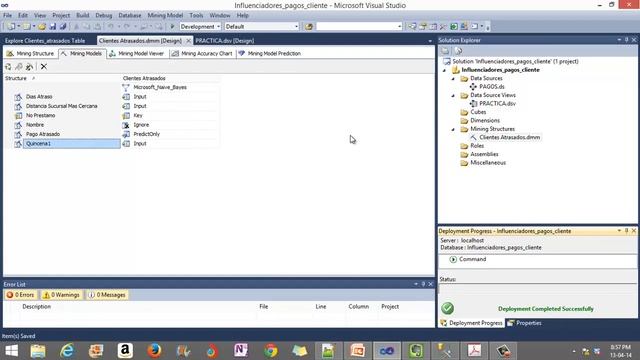Screen dimensions: 640x360
Task: Toggle auto-hide pin on Deployment Progress panel
Action: pos(627,231)
